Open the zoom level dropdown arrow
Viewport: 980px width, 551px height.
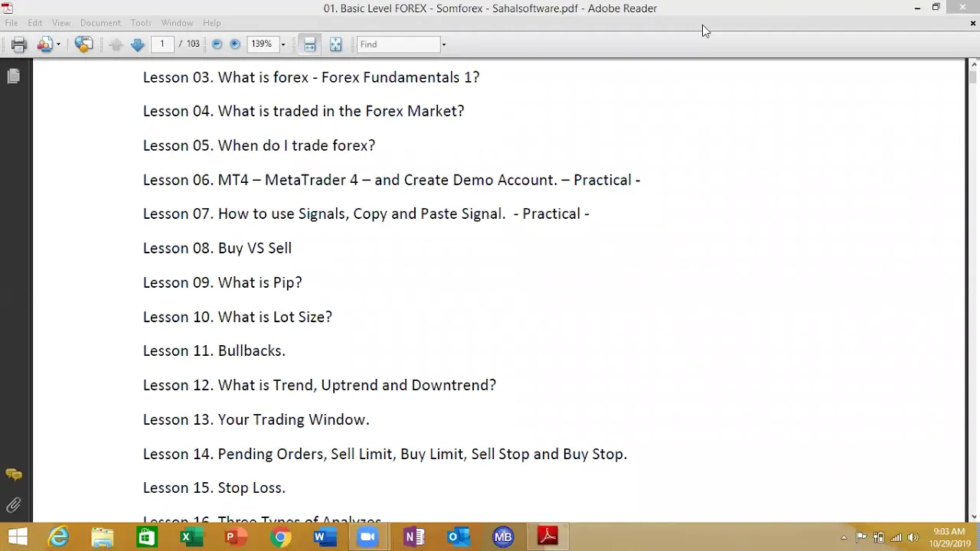click(283, 44)
